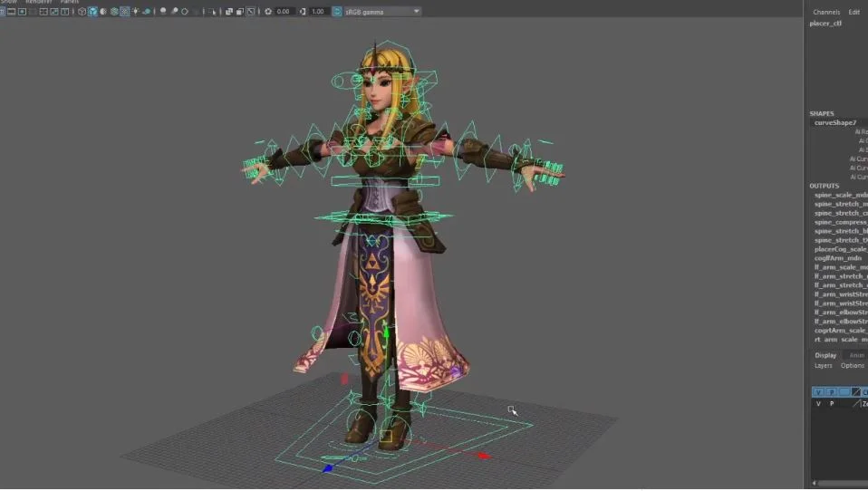
Task: Click the gamma reset icon
Action: 303,12
